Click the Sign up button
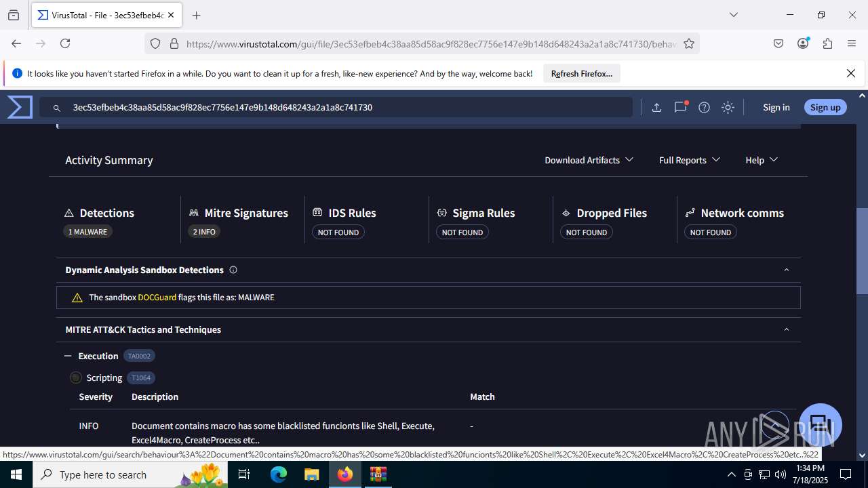Image resolution: width=868 pixels, height=488 pixels. pyautogui.click(x=825, y=107)
